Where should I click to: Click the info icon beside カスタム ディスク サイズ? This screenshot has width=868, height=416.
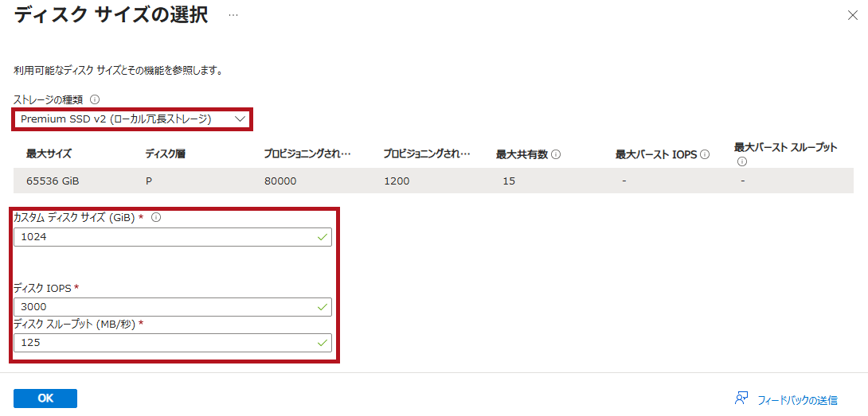coord(155,217)
